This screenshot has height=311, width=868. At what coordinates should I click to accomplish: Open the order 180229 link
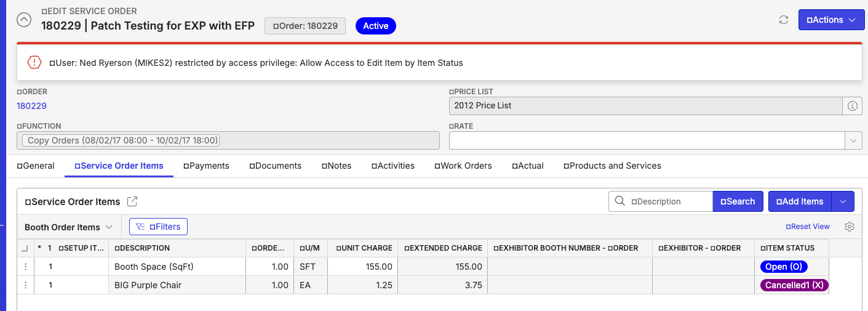(31, 106)
